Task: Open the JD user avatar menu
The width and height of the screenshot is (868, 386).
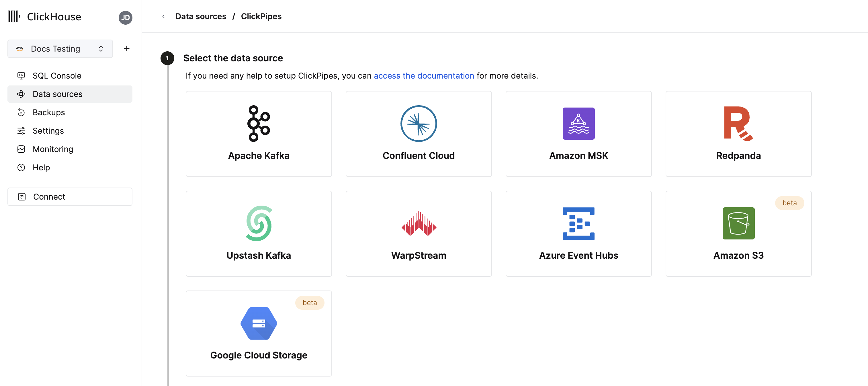Action: tap(125, 17)
